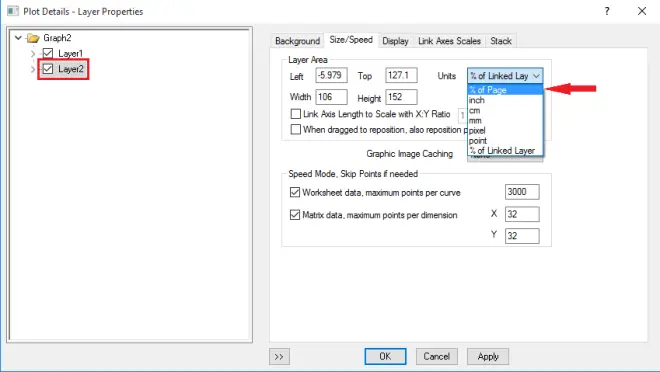660x372 pixels.
Task: Click the matrix X dimension field
Action: [522, 214]
